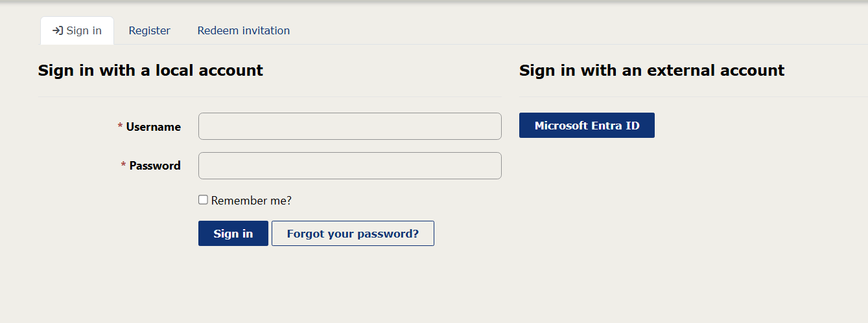Click the 'Sign in with a local account' heading
868x323 pixels.
pos(150,71)
